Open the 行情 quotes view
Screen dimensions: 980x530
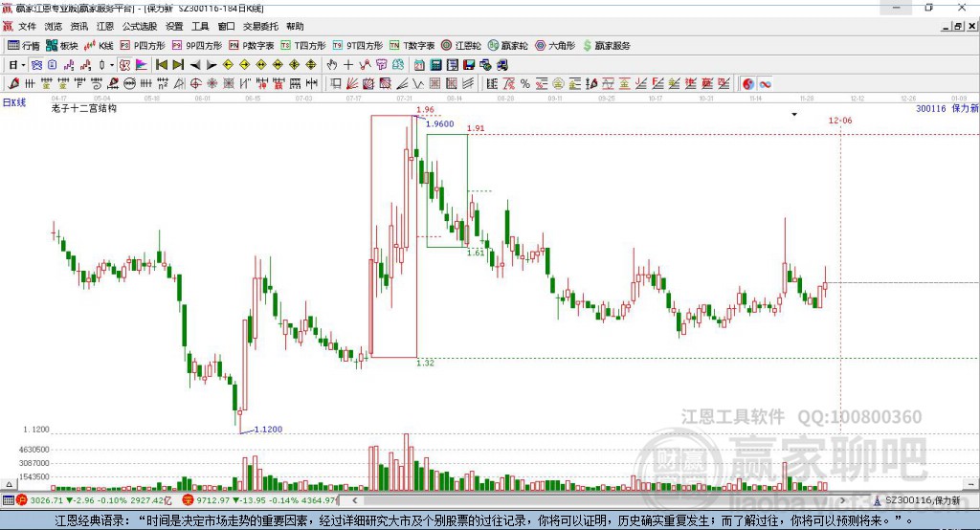(24, 46)
